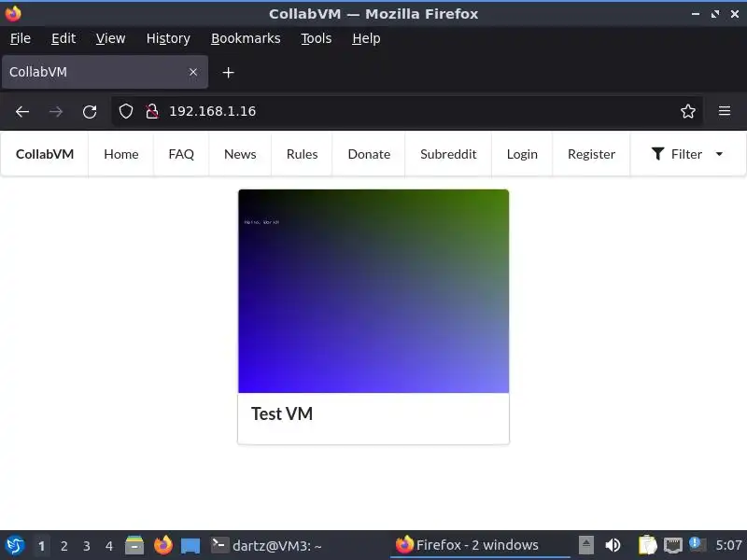
Task: Click the Login link
Action: click(x=522, y=154)
